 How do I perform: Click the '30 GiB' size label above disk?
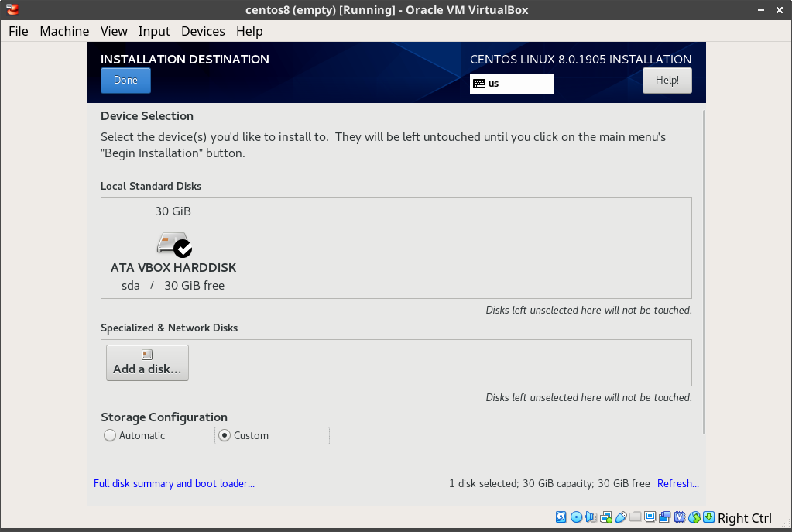[173, 211]
